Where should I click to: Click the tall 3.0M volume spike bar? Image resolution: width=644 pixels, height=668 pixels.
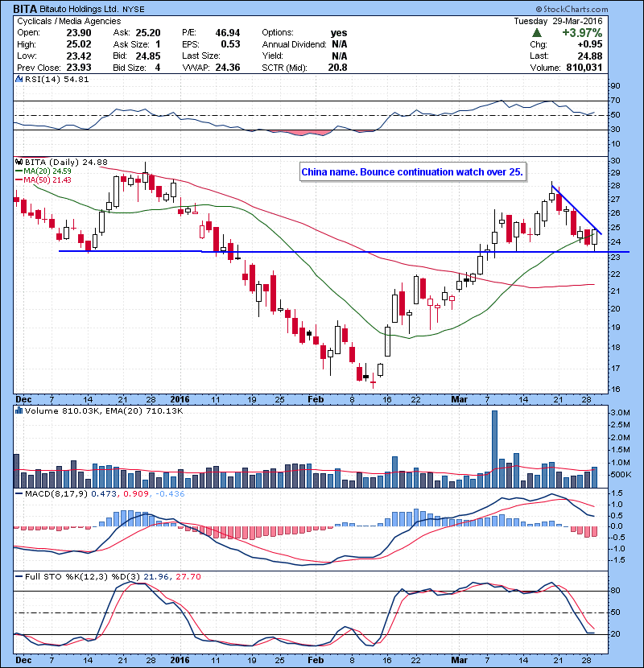coord(494,449)
